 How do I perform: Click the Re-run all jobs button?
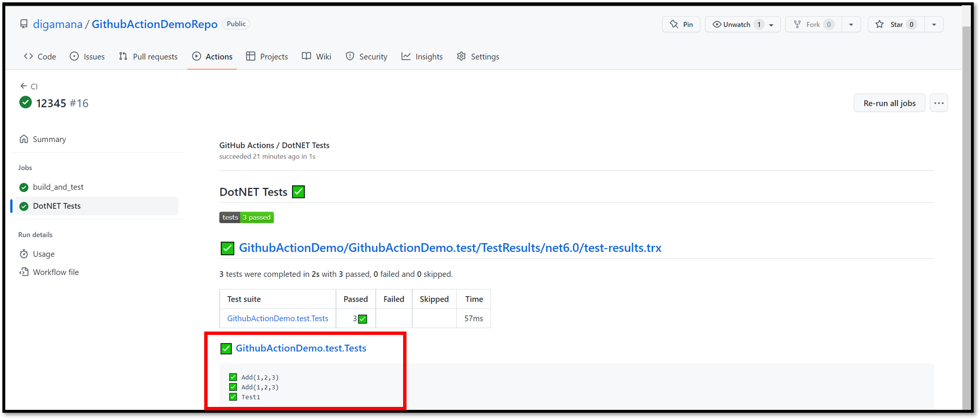[889, 103]
